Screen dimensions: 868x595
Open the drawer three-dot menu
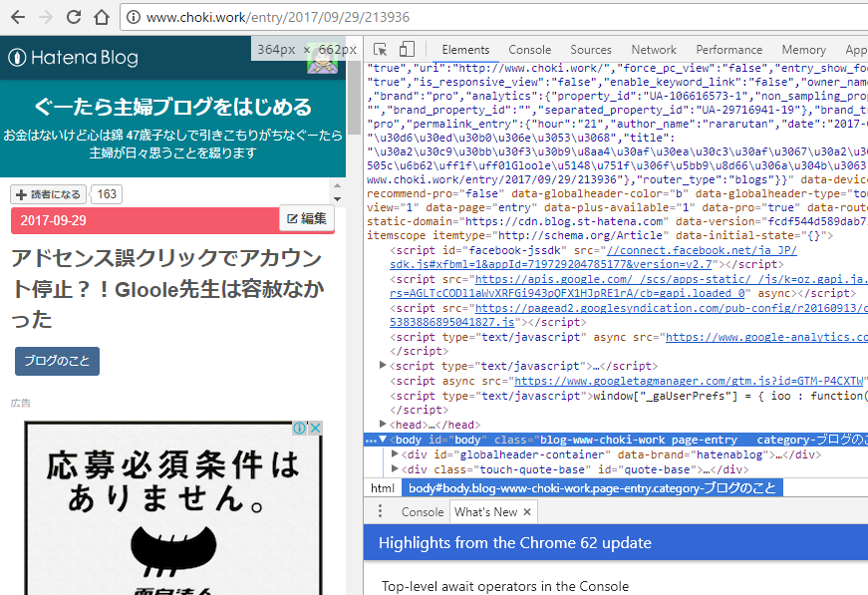(380, 511)
